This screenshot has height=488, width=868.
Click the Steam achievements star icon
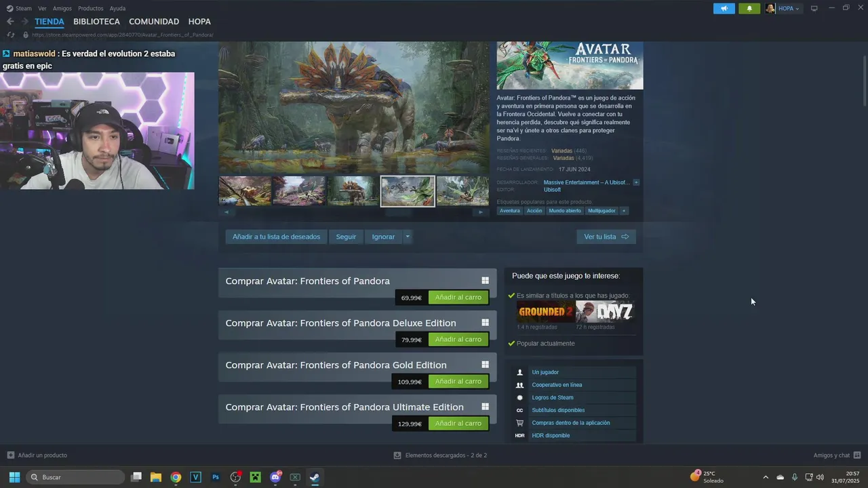pos(520,398)
